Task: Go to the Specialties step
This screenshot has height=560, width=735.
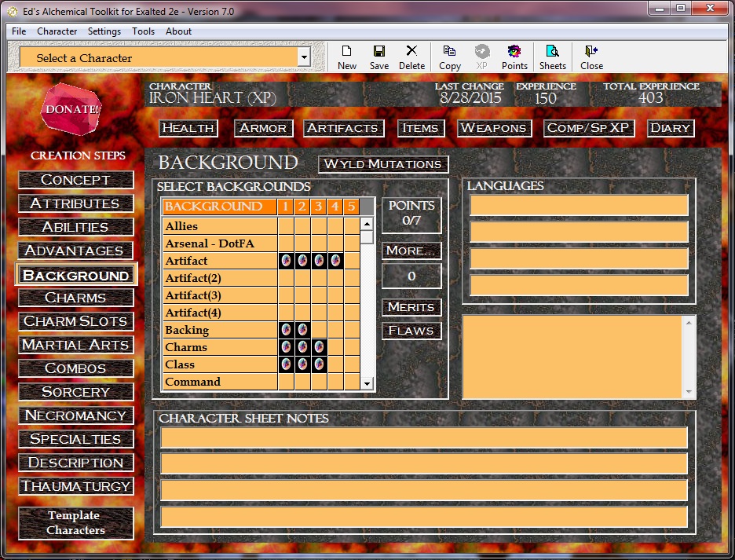Action: pos(75,439)
